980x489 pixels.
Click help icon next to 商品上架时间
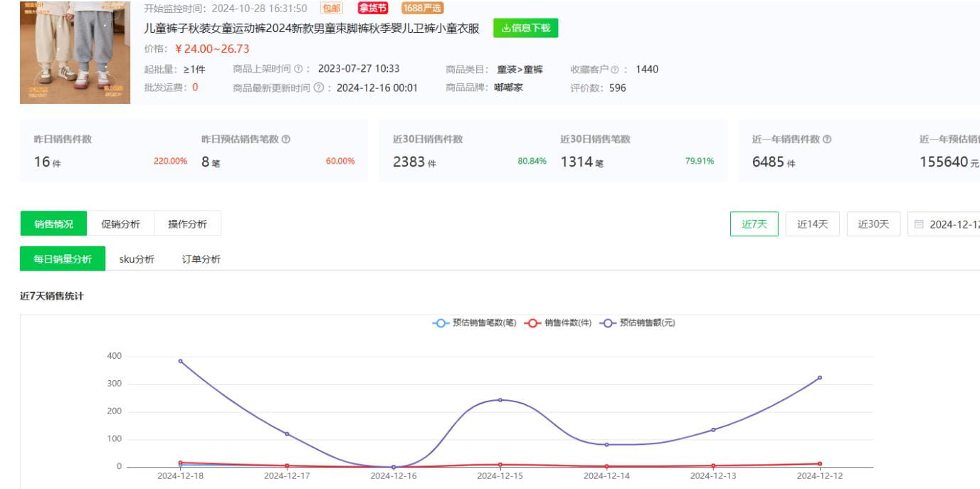(298, 69)
